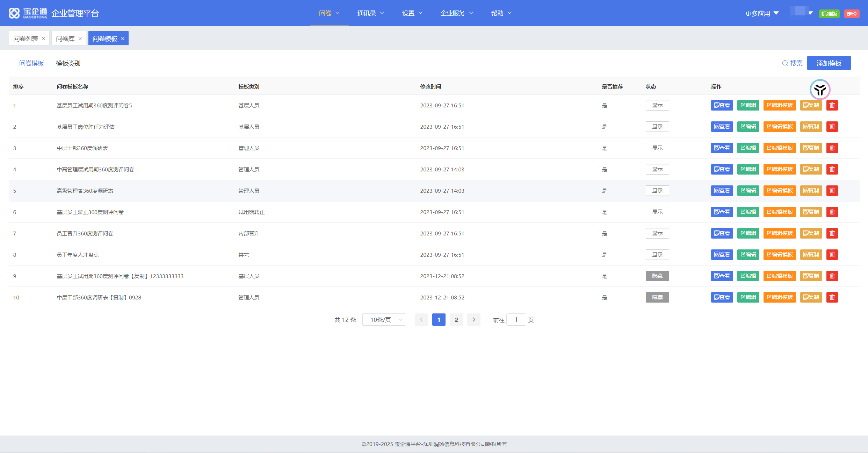Toggle 显示 status for 基层员工转正360度测评问卷
Viewport: 868px width, 453px height.
point(657,212)
